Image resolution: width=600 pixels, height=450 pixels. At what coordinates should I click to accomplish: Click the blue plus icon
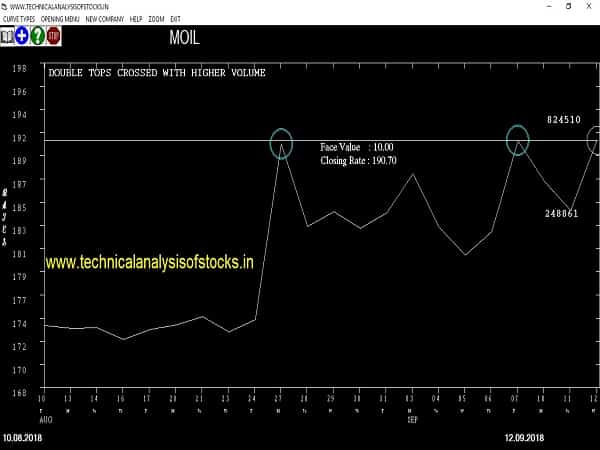click(x=21, y=37)
